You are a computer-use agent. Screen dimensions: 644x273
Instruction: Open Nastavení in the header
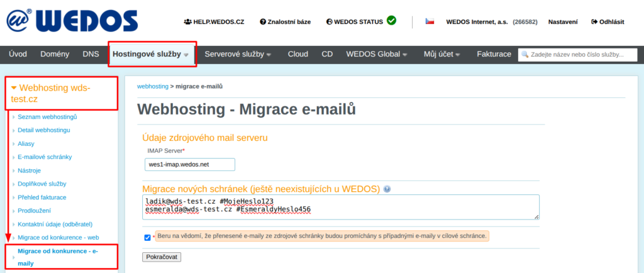[x=563, y=22]
